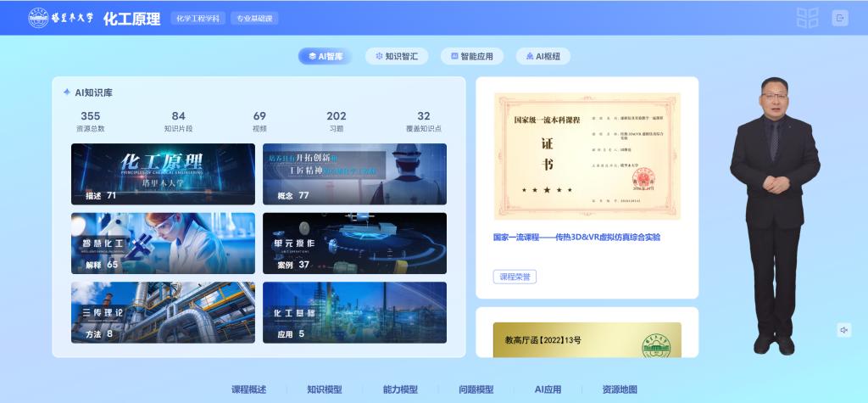Click the logout icon in top right
Screen dimensions: 868x403
[x=839, y=18]
